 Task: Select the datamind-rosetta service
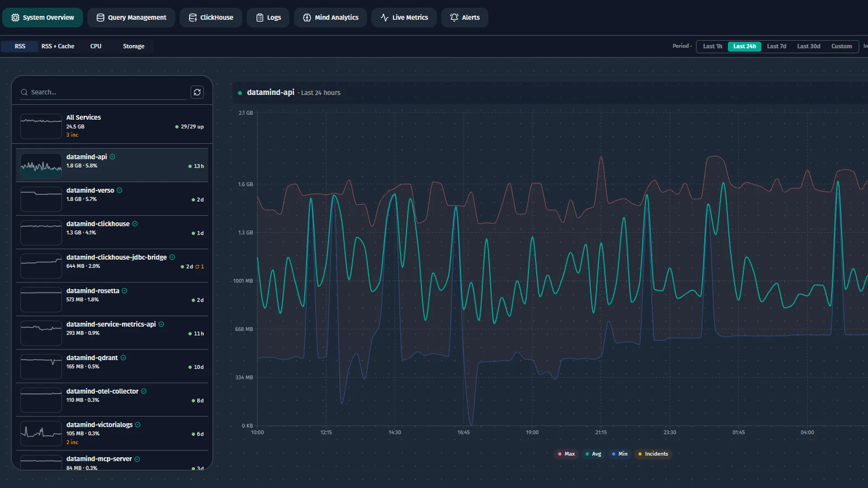(112, 299)
